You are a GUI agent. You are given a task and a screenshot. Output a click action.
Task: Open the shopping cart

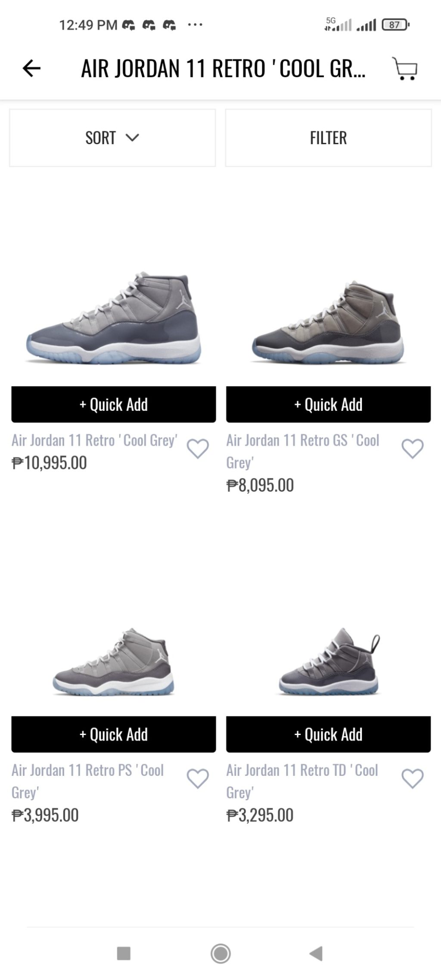[x=405, y=68]
